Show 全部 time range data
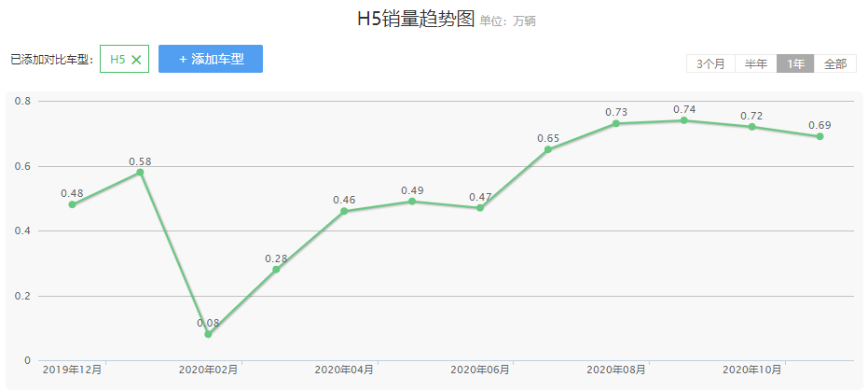The height and width of the screenshot is (391, 868). pyautogui.click(x=835, y=63)
